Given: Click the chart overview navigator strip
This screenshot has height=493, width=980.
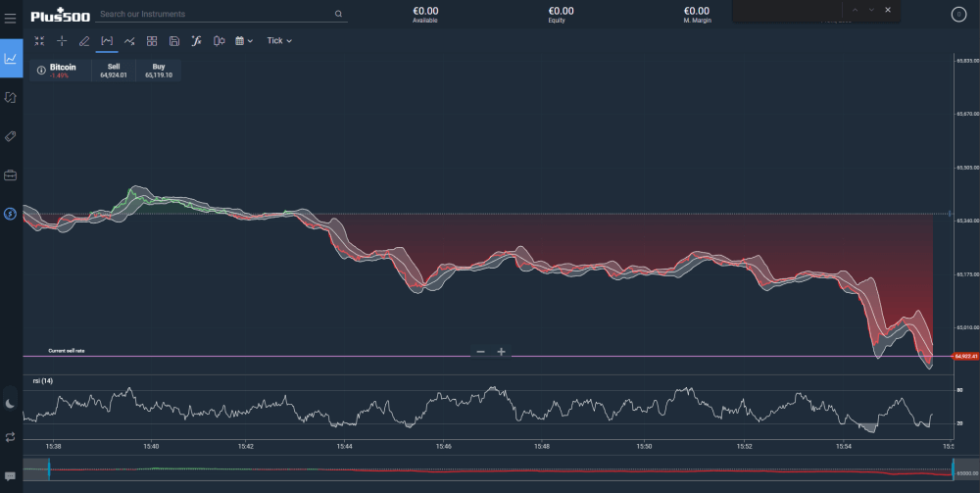Looking at the screenshot, I should (501, 469).
